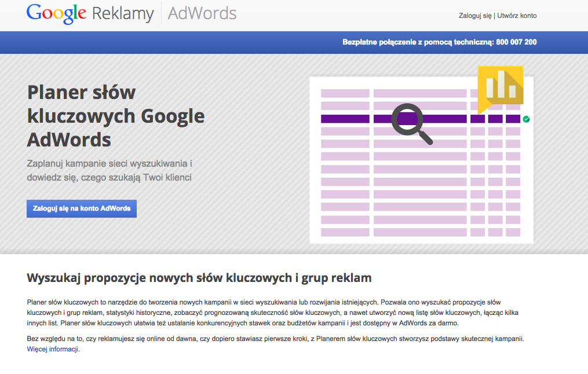The width and height of the screenshot is (588, 374).
Task: Click the "Wyszukaj propozycje nowych słów kluczowych" heading
Action: [x=199, y=278]
